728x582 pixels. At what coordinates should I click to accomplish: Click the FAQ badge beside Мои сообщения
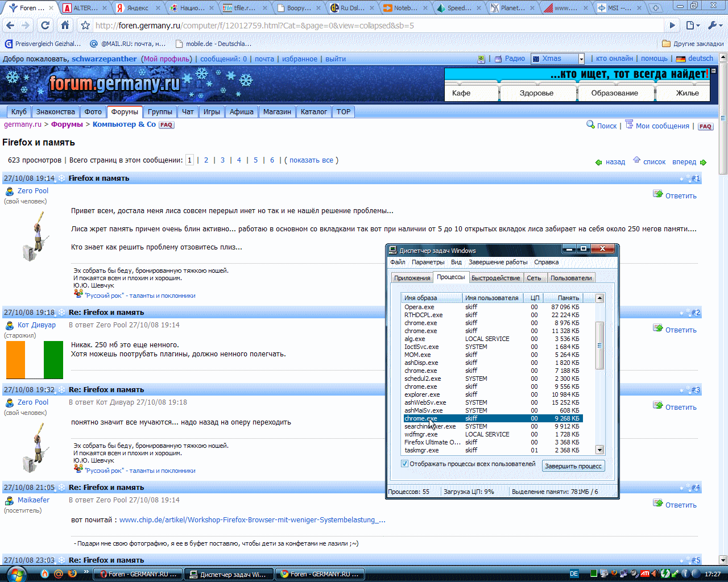(705, 126)
